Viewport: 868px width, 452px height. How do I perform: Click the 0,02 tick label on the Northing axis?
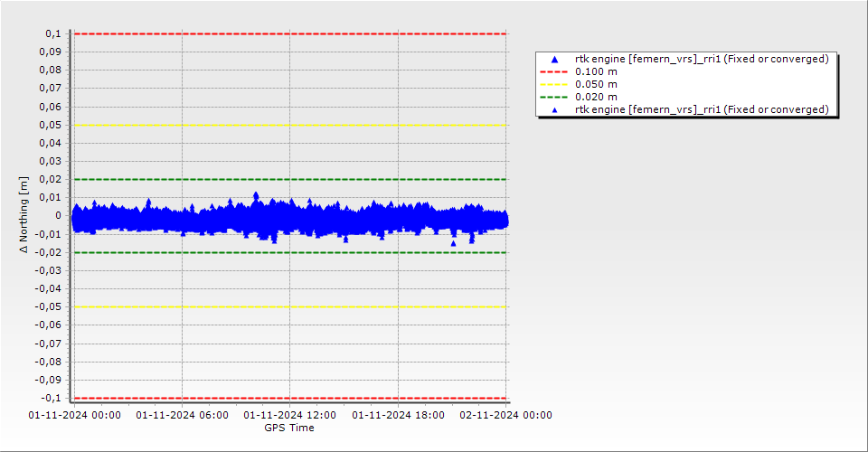[x=50, y=179]
